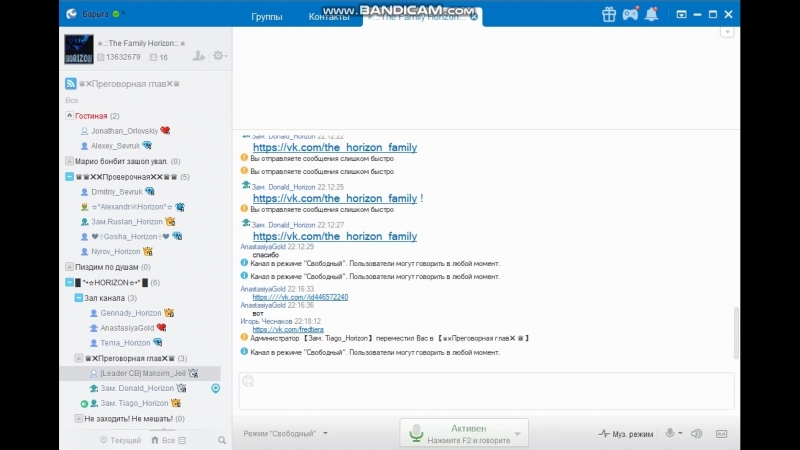800x450 pixels.
Task: Expand Не заходить! Не мешать! channel
Action: (x=79, y=418)
